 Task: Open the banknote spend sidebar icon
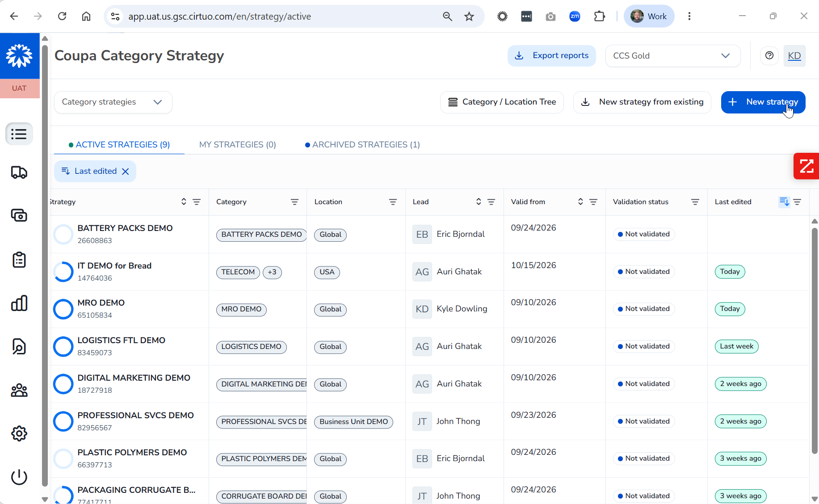(19, 215)
